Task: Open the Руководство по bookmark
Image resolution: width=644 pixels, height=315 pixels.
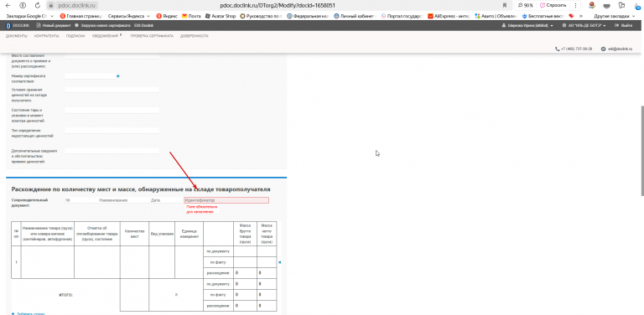Action: (261, 16)
